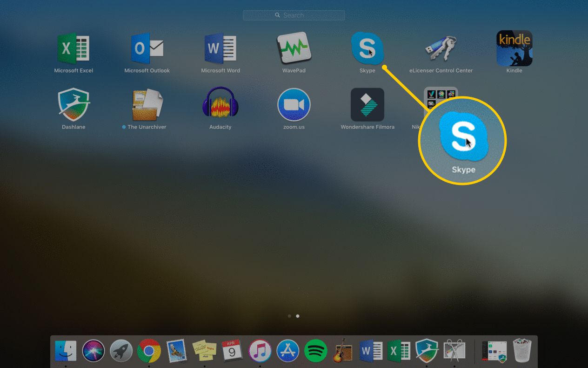Open Finder from the Dock
This screenshot has width=588, height=368.
[x=66, y=351]
